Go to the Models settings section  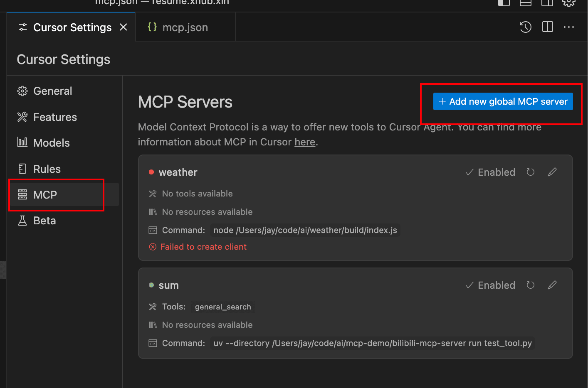pyautogui.click(x=51, y=143)
